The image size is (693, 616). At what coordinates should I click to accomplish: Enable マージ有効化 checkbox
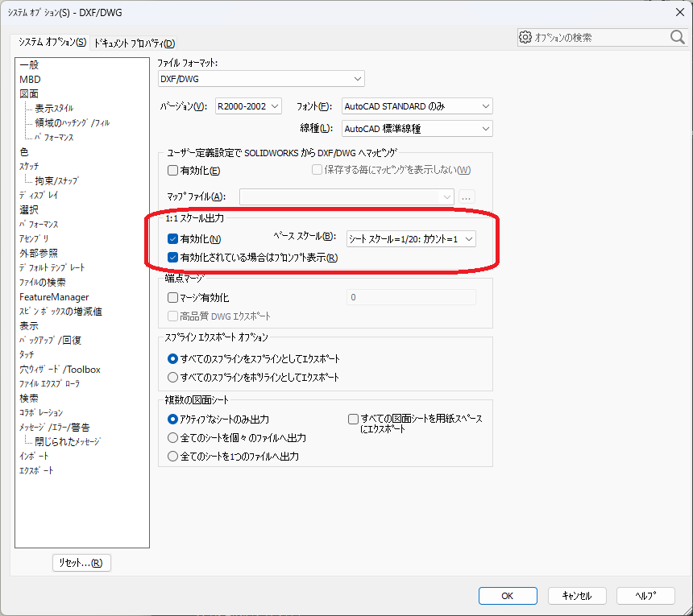pyautogui.click(x=172, y=297)
